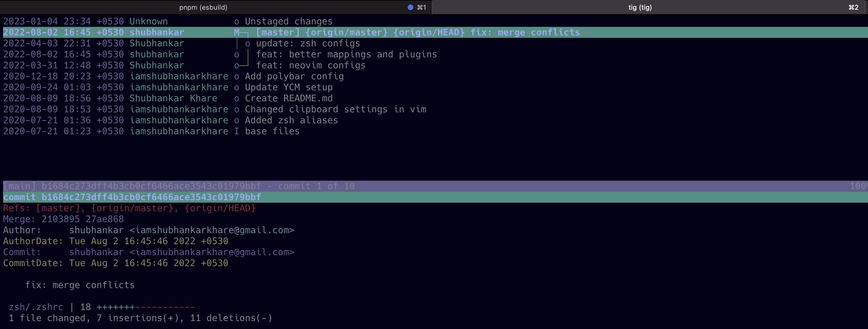Click the 'Merge: 2103895 27ae868' line

tap(63, 219)
